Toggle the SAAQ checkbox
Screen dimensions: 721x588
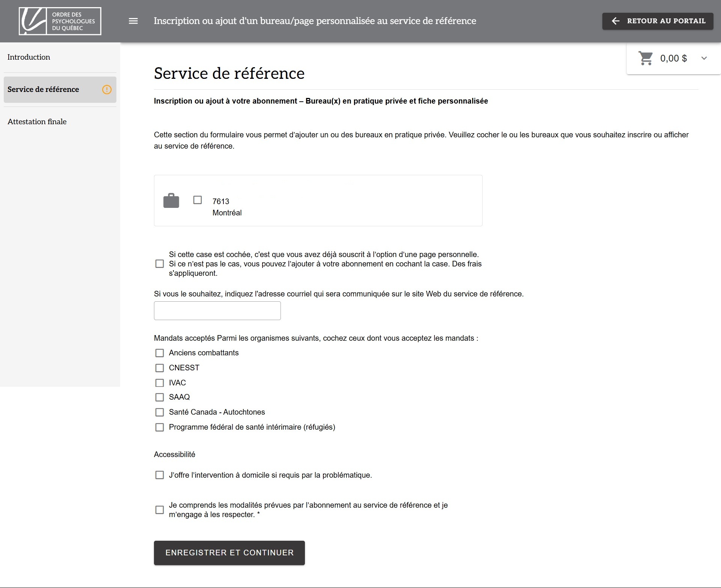click(160, 397)
